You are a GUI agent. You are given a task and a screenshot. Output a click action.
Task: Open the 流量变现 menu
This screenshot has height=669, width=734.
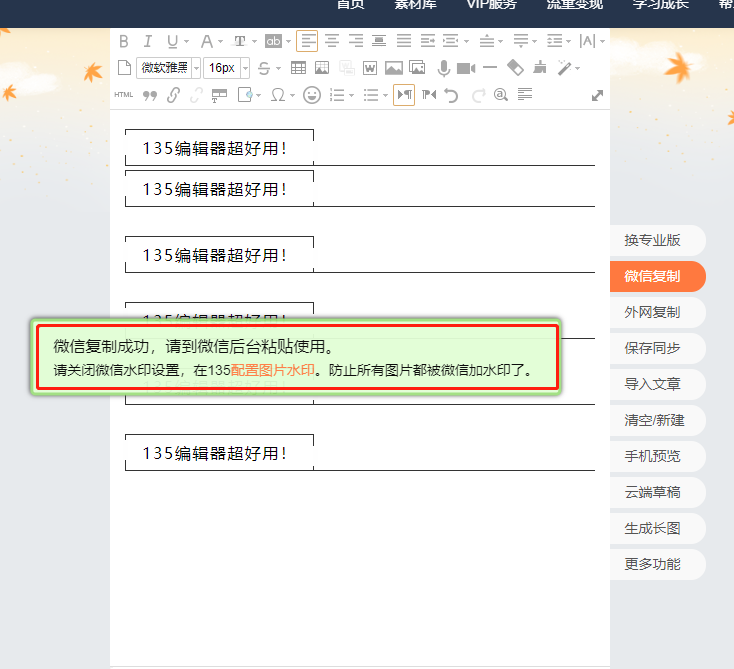point(575,4)
